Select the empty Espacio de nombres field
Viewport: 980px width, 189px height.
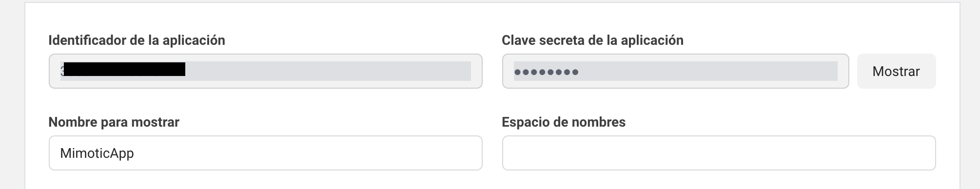(x=719, y=153)
